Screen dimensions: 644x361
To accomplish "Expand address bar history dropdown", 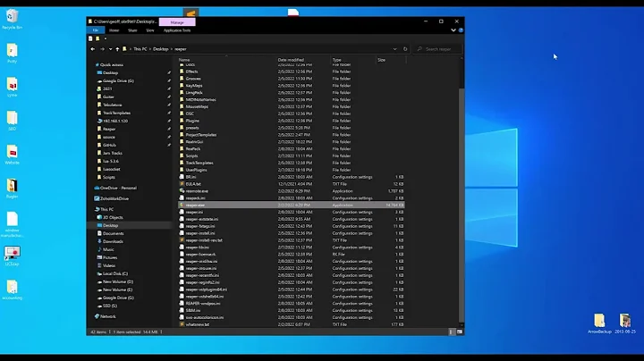I will [394, 49].
